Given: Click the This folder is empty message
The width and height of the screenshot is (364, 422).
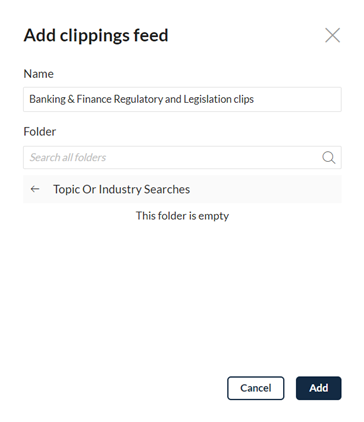Looking at the screenshot, I should [x=182, y=216].
